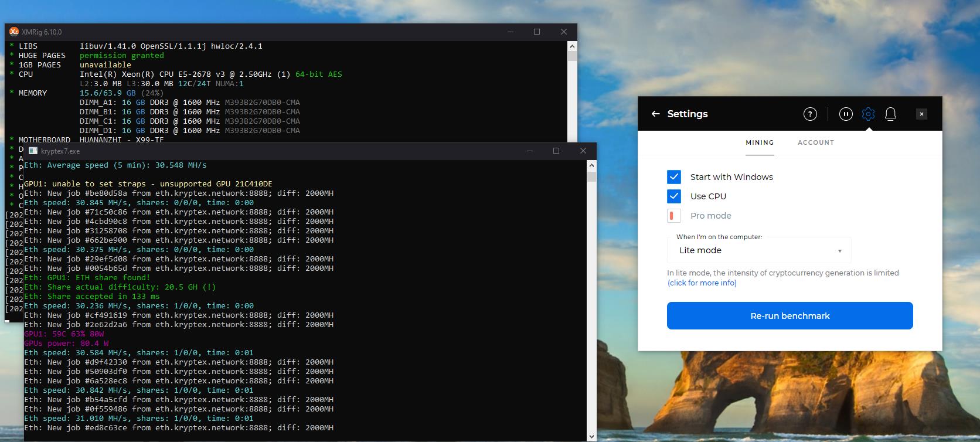Click the XMRig window title icon
This screenshot has width=980, height=442.
click(14, 32)
